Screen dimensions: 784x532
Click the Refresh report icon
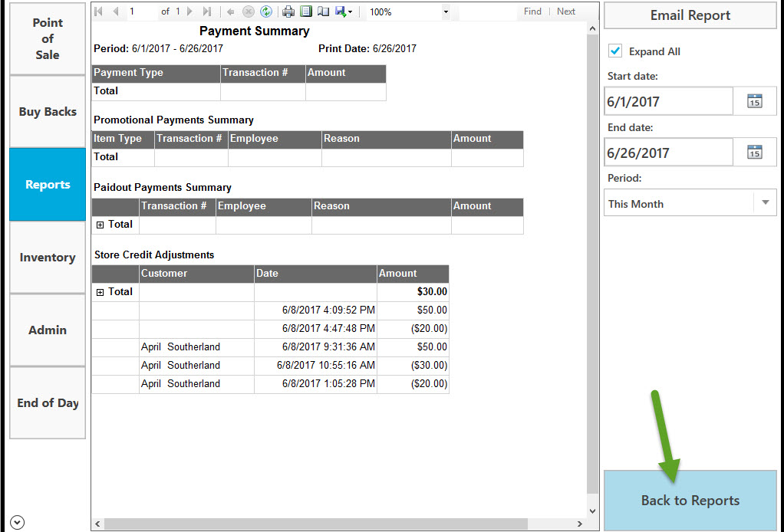coord(266,11)
